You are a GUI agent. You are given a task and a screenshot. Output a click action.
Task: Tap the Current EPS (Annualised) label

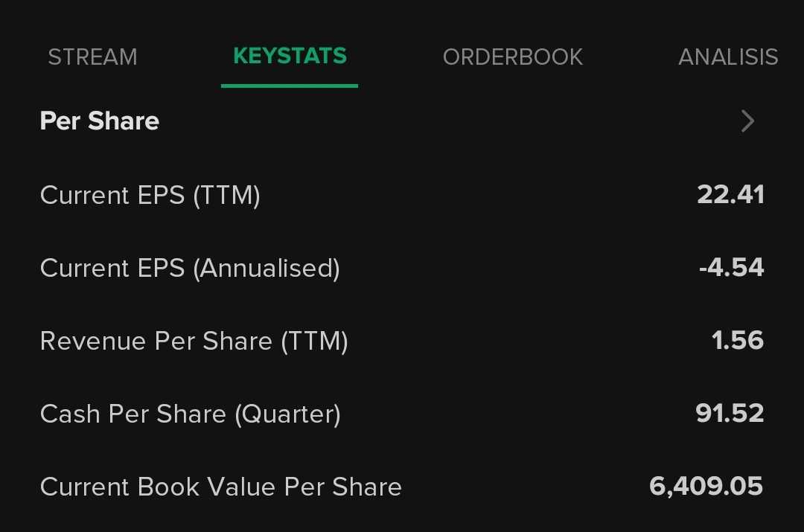point(190,268)
